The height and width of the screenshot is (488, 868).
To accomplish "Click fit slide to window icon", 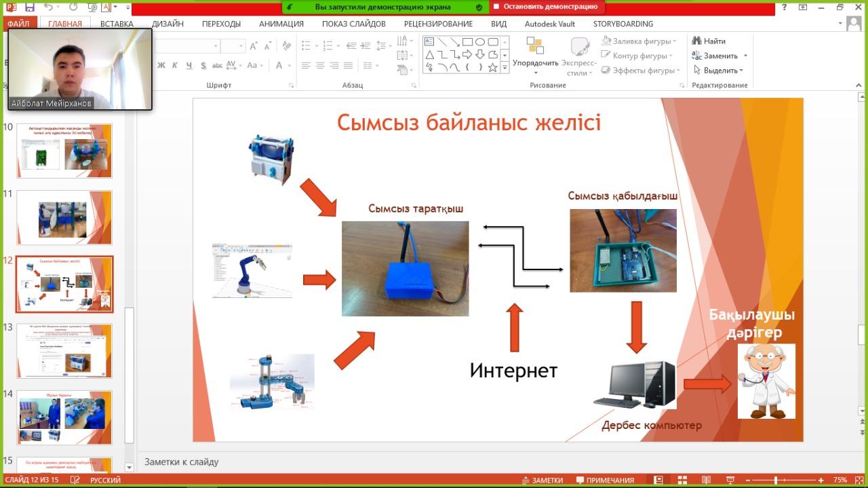I will (859, 480).
